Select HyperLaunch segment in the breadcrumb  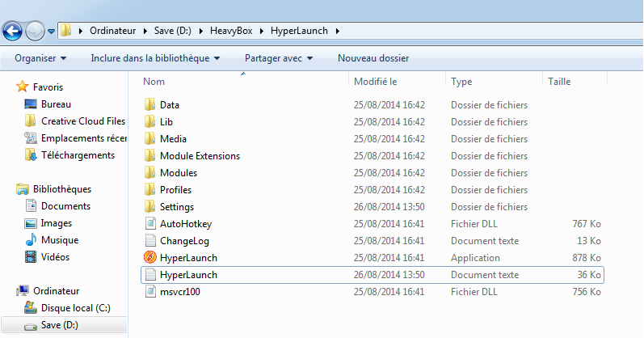point(299,31)
